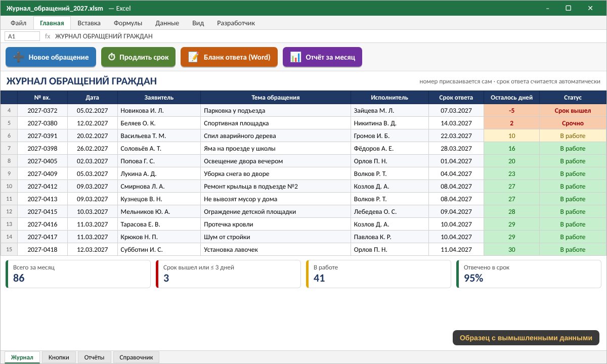The image size is (607, 364).
Task: Select the Исполнитель column header
Action: coord(389,98)
